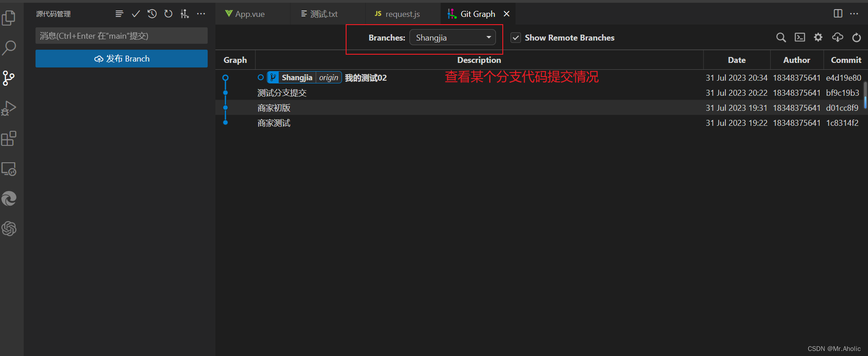Open terminal for this repository
Screen dimensions: 868x356
(x=800, y=37)
